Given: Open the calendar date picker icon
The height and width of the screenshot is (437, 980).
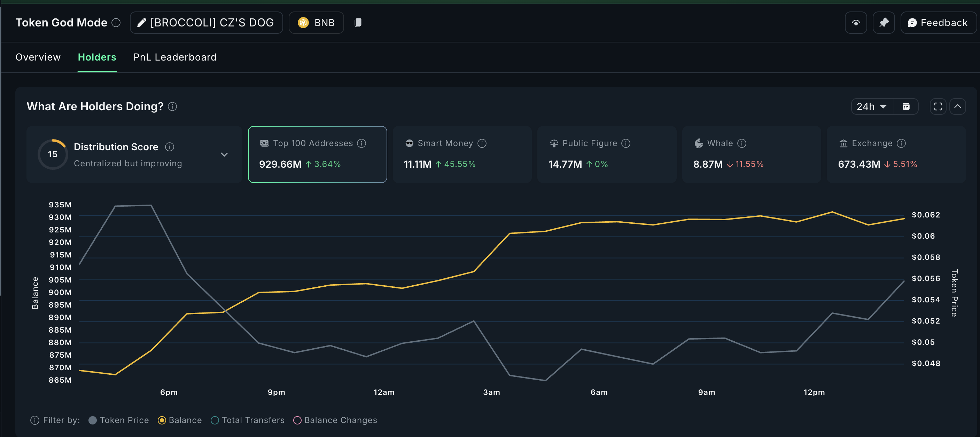Looking at the screenshot, I should click(x=906, y=107).
